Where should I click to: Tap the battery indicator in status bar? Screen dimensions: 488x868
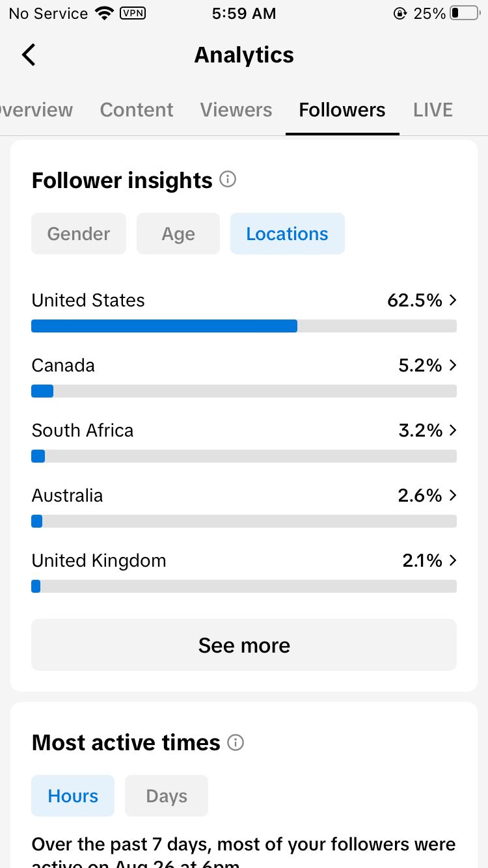pyautogui.click(x=465, y=13)
